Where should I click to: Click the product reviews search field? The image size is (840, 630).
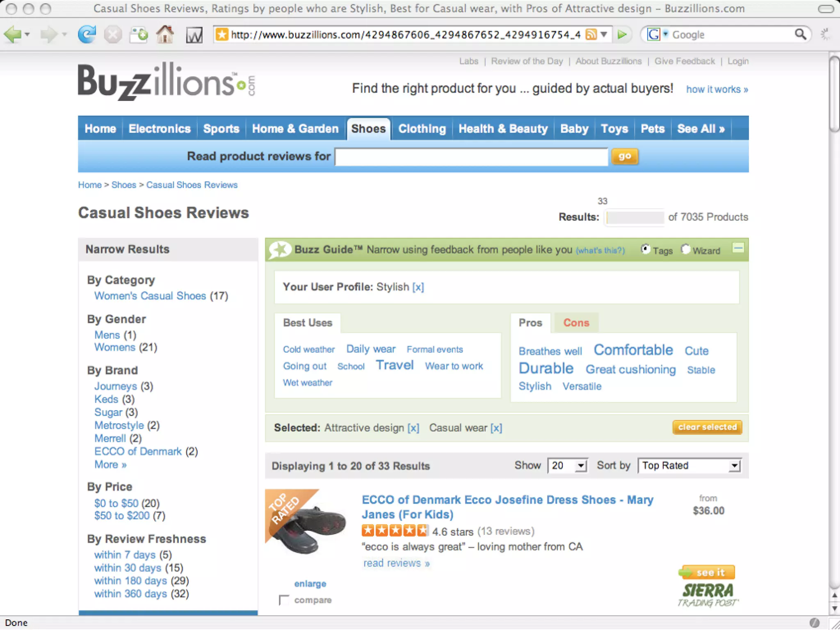(471, 157)
